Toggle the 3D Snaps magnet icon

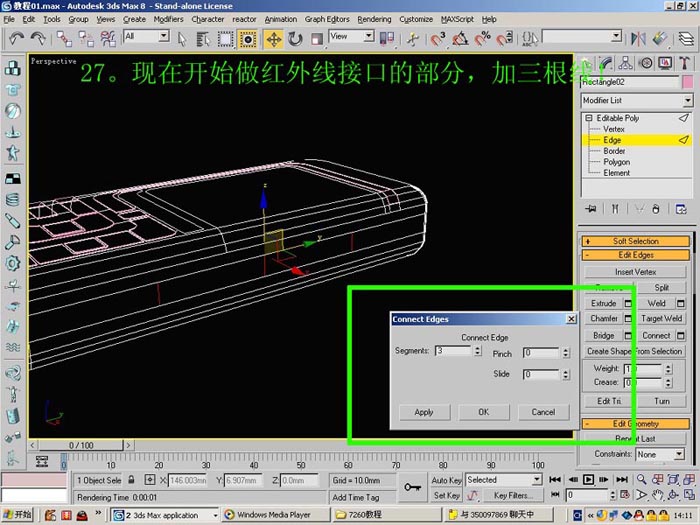[x=438, y=39]
